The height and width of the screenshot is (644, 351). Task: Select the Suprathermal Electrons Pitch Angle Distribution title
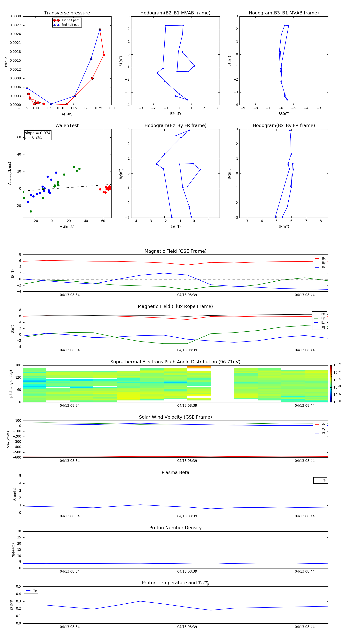click(175, 362)
